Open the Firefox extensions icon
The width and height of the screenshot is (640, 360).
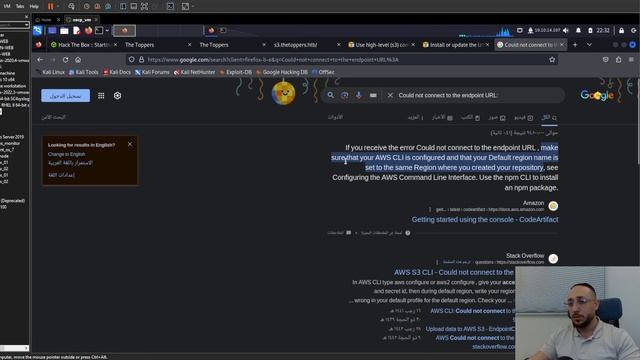point(619,60)
